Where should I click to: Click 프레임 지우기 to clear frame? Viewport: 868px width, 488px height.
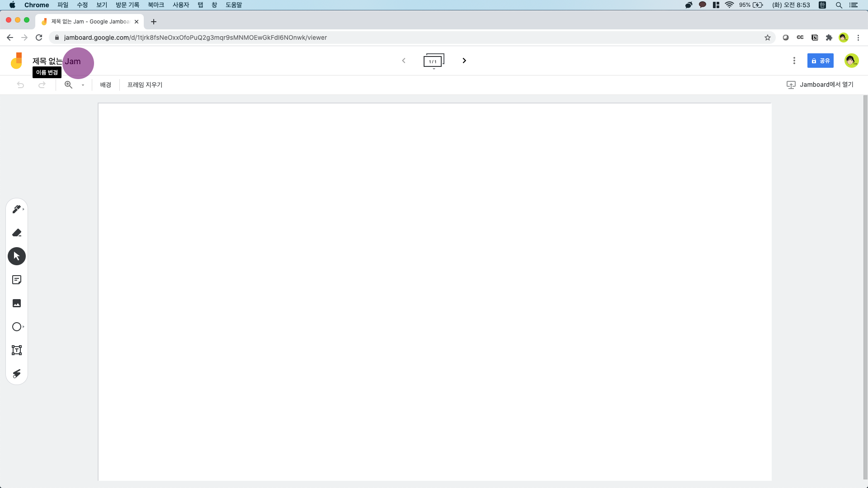145,84
